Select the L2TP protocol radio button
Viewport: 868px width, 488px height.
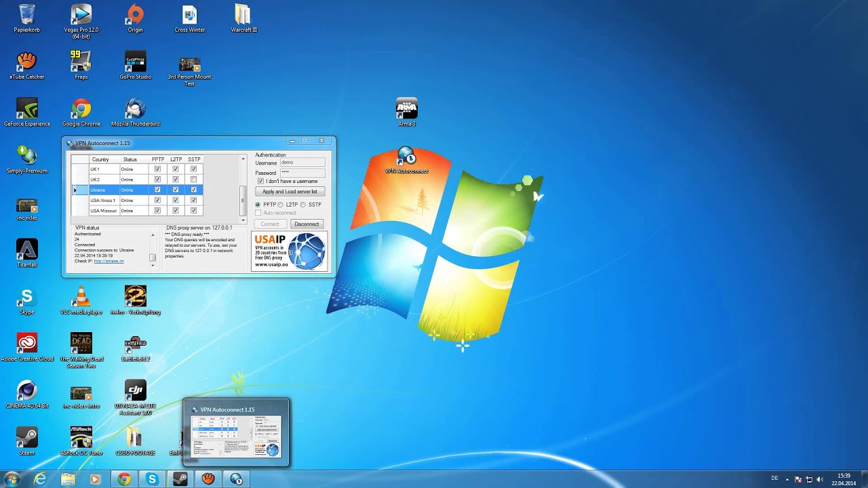pyautogui.click(x=281, y=205)
